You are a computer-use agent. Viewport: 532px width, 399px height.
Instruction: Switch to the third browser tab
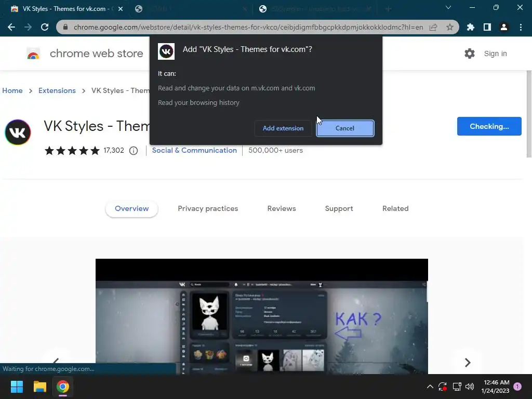click(315, 9)
